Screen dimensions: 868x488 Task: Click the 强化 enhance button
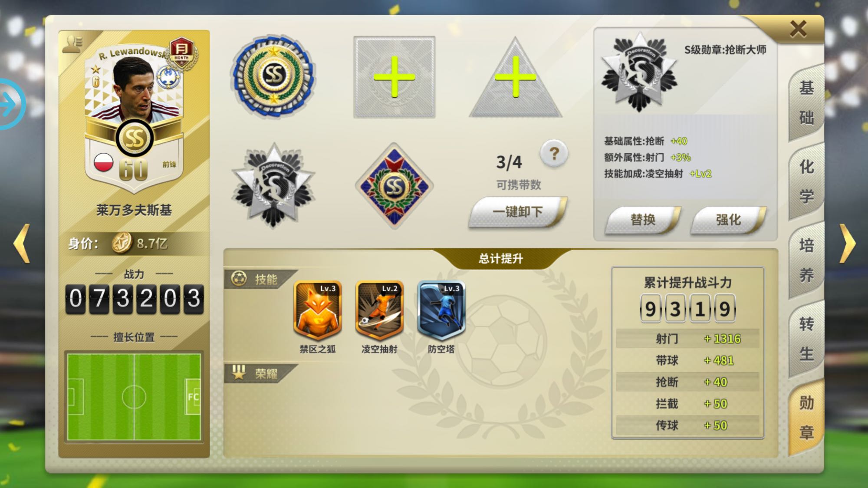(728, 220)
